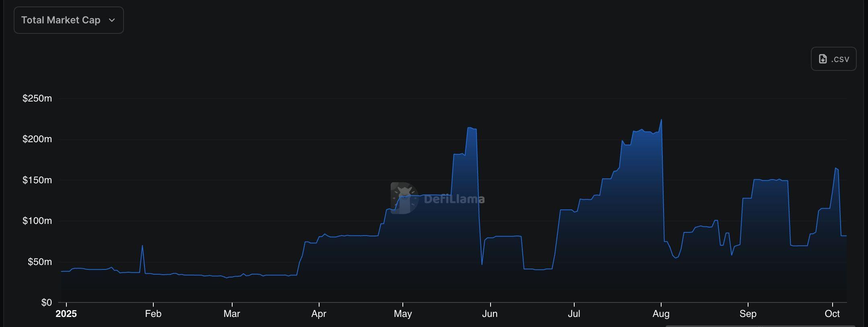Image resolution: width=868 pixels, height=327 pixels.
Task: Click the $200m y-axis label
Action: click(x=37, y=139)
